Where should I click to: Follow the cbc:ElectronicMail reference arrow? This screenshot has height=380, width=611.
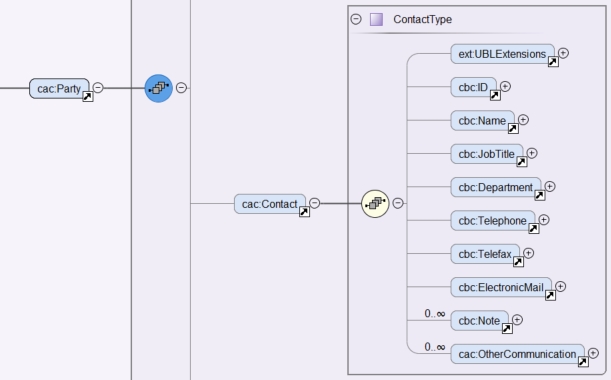550,296
